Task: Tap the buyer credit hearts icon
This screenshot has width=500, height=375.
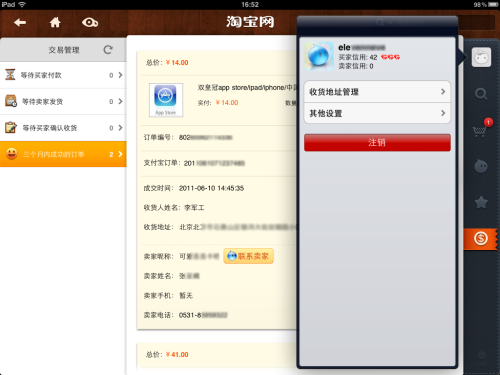Action: click(x=390, y=57)
